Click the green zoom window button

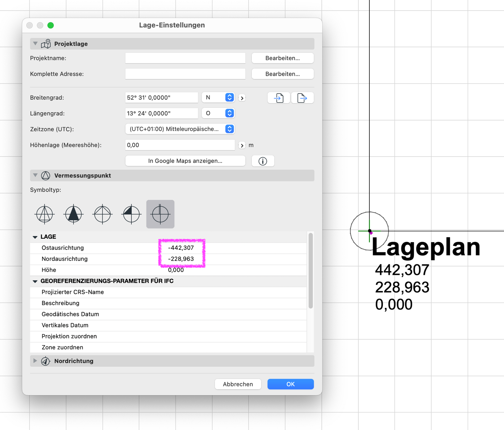tap(51, 25)
